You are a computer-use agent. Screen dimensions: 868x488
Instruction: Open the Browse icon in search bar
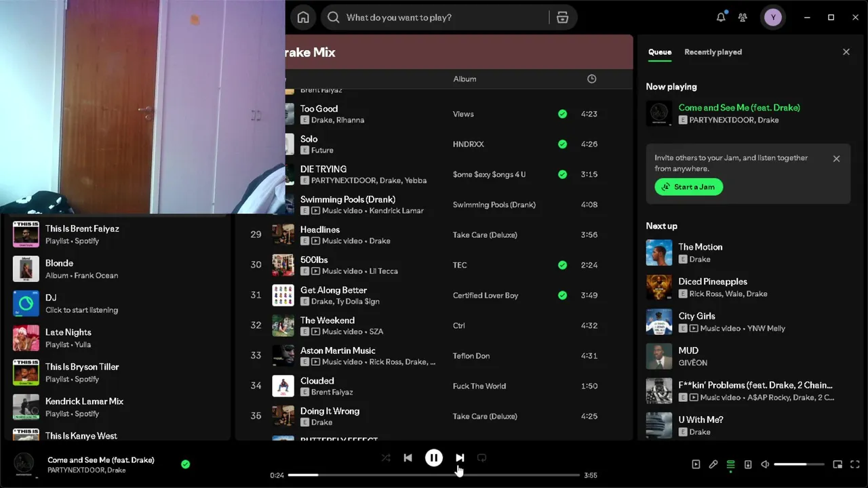(x=562, y=18)
